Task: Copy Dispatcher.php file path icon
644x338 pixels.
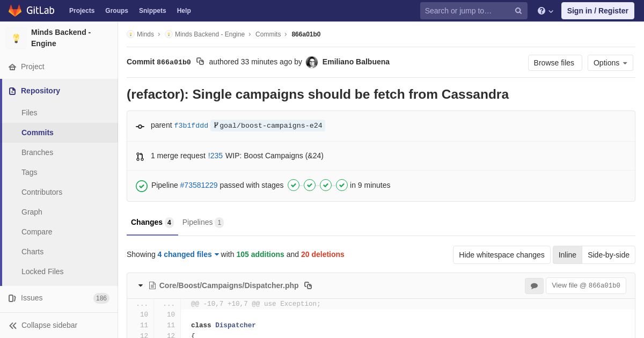Action: 308,285
